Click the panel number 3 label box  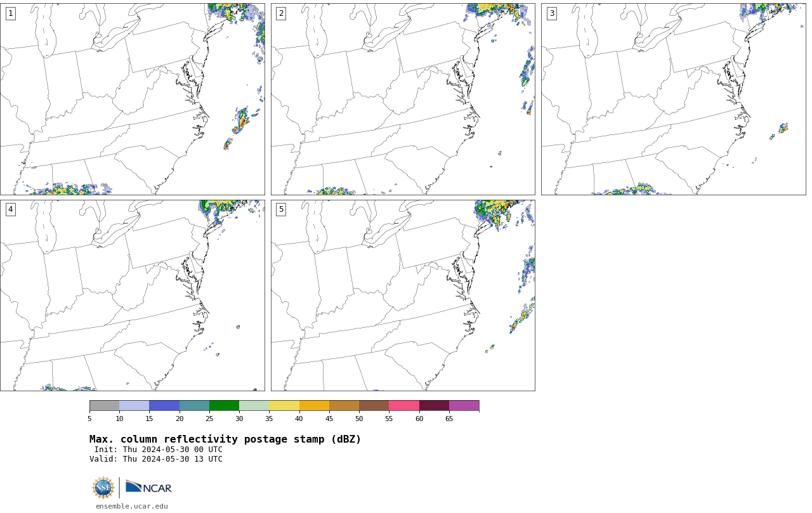(x=551, y=13)
